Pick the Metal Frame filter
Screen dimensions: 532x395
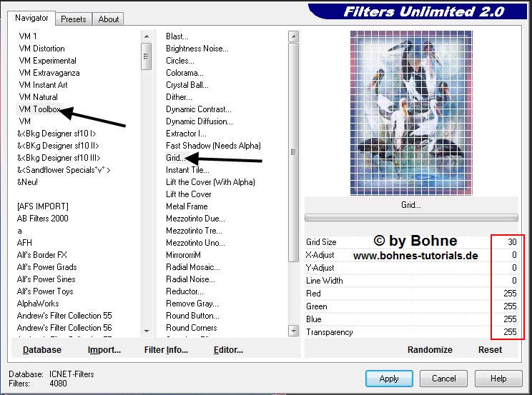[x=187, y=206]
